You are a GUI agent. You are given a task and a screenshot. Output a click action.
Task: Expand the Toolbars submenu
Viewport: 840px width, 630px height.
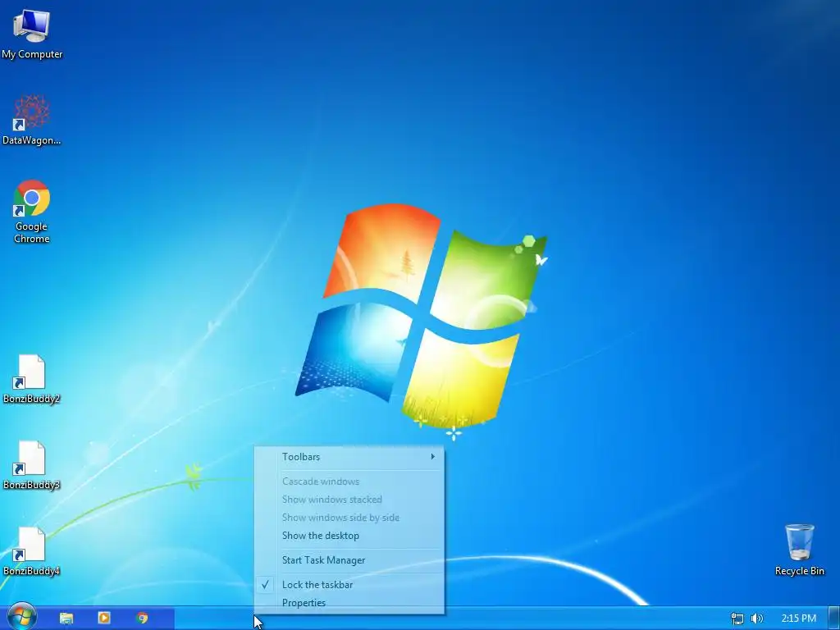349,457
